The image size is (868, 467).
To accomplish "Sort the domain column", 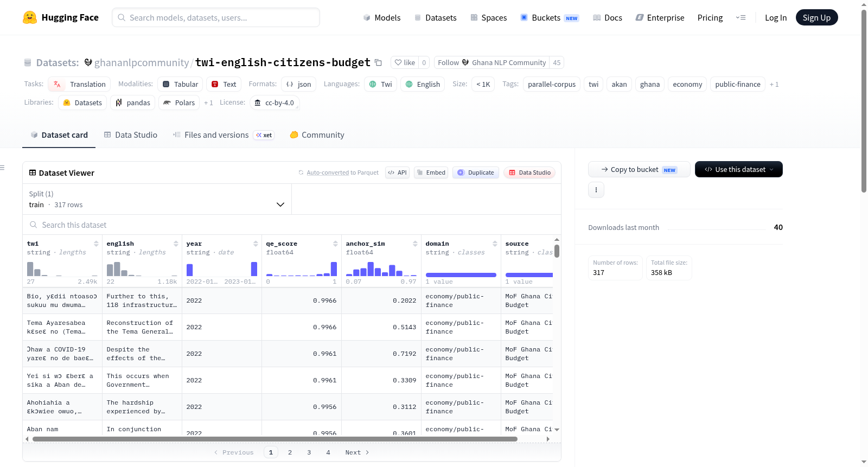I will [x=495, y=244].
